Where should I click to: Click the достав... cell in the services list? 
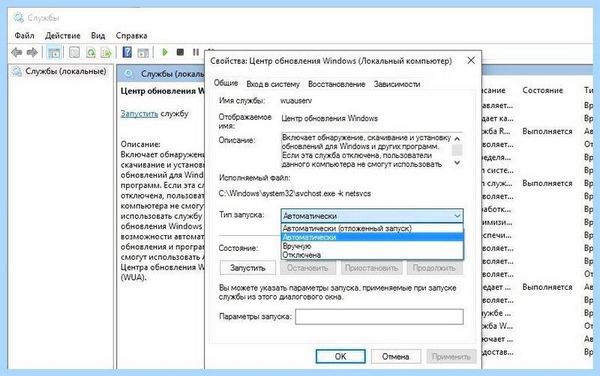[x=497, y=352]
